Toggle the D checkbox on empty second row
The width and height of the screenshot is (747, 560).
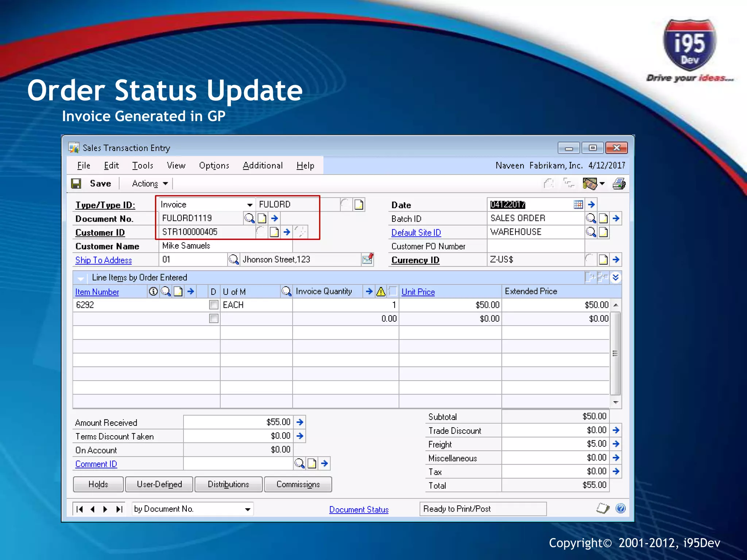pos(214,319)
